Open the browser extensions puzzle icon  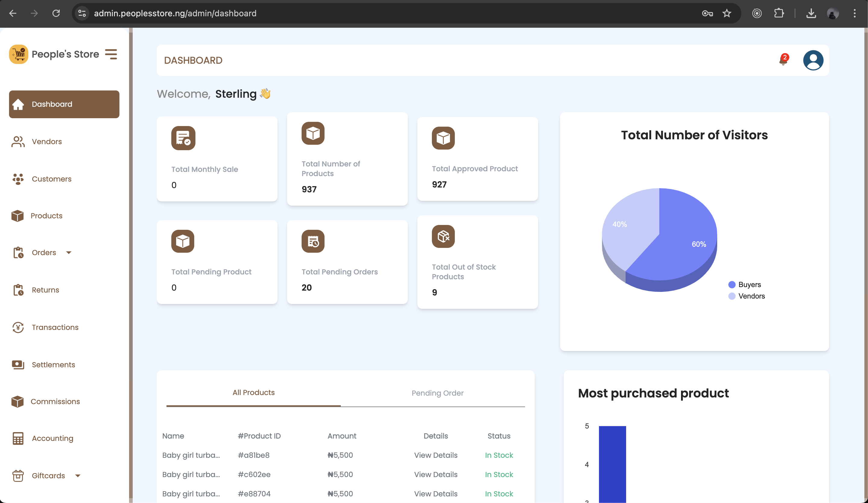click(x=778, y=14)
